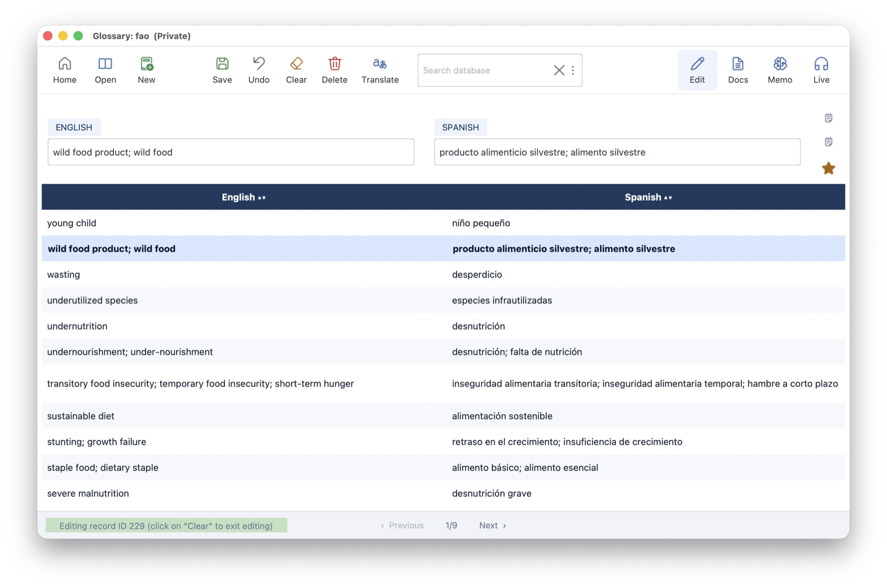Click the ENGLISH language label

[x=74, y=127]
